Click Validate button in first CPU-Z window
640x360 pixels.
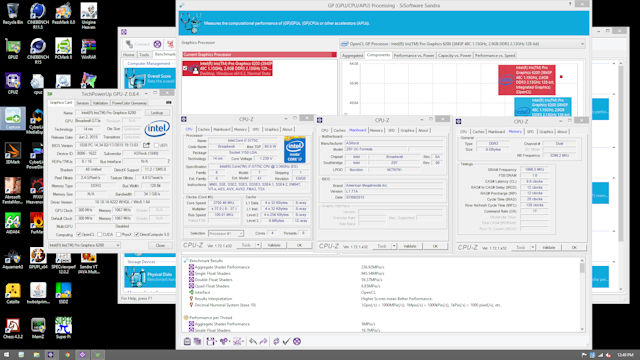pyautogui.click(x=274, y=245)
